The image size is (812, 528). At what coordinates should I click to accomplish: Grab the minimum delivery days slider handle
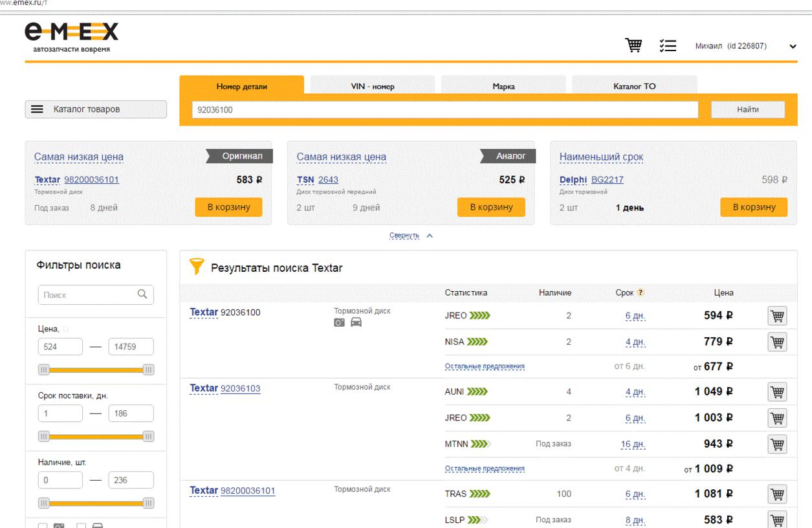(x=44, y=437)
